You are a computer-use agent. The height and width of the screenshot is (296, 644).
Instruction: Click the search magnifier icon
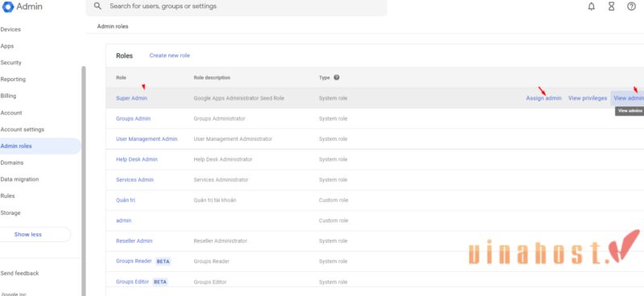(97, 6)
